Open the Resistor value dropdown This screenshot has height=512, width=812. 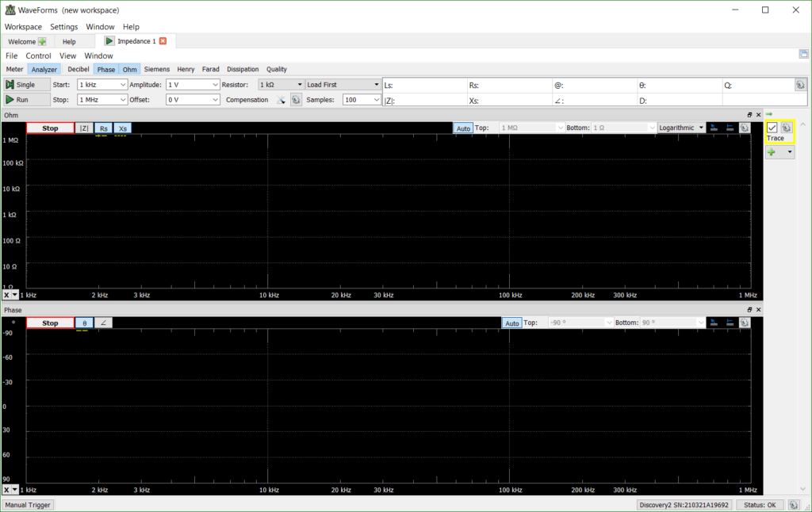tap(279, 84)
